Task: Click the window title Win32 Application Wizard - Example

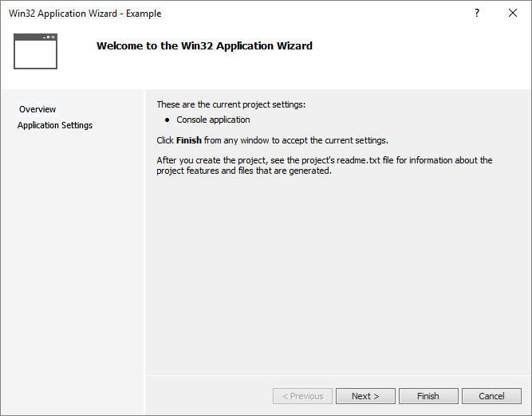Action: (x=85, y=14)
